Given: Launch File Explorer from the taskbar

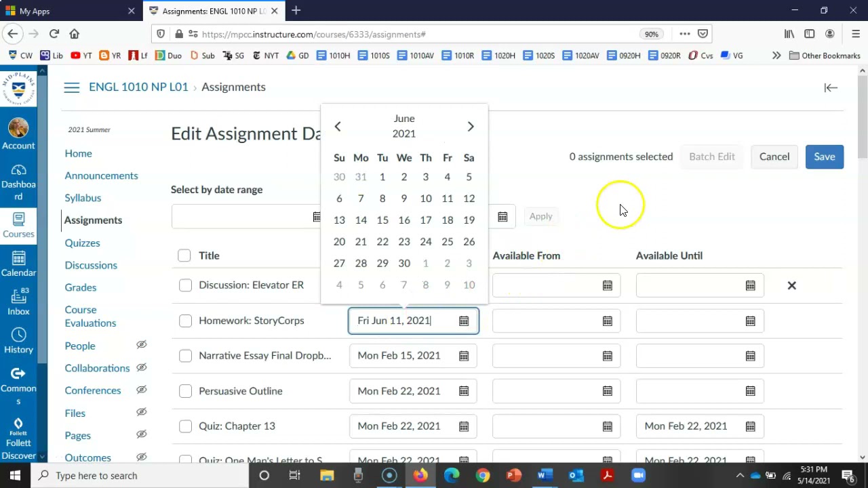Looking at the screenshot, I should 327,475.
